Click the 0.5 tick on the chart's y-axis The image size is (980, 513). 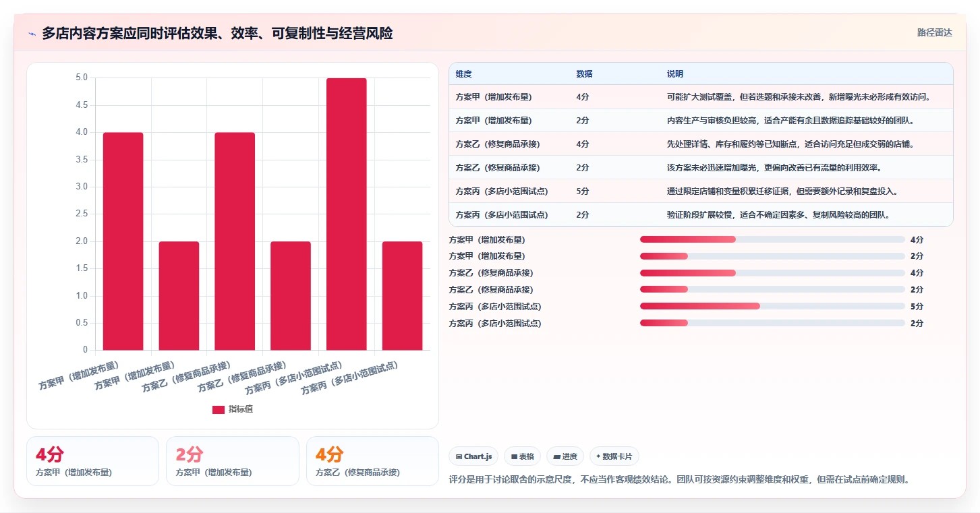(x=81, y=323)
